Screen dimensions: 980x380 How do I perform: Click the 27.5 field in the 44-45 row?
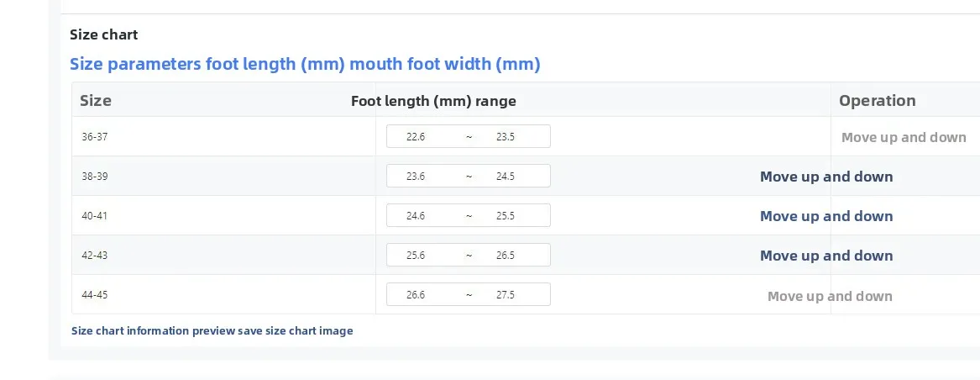tap(506, 295)
